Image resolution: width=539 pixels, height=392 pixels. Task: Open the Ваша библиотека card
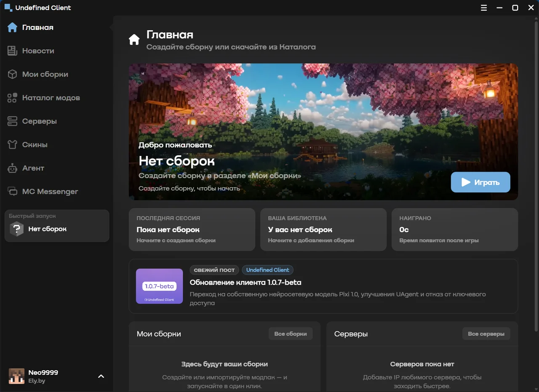(323, 230)
